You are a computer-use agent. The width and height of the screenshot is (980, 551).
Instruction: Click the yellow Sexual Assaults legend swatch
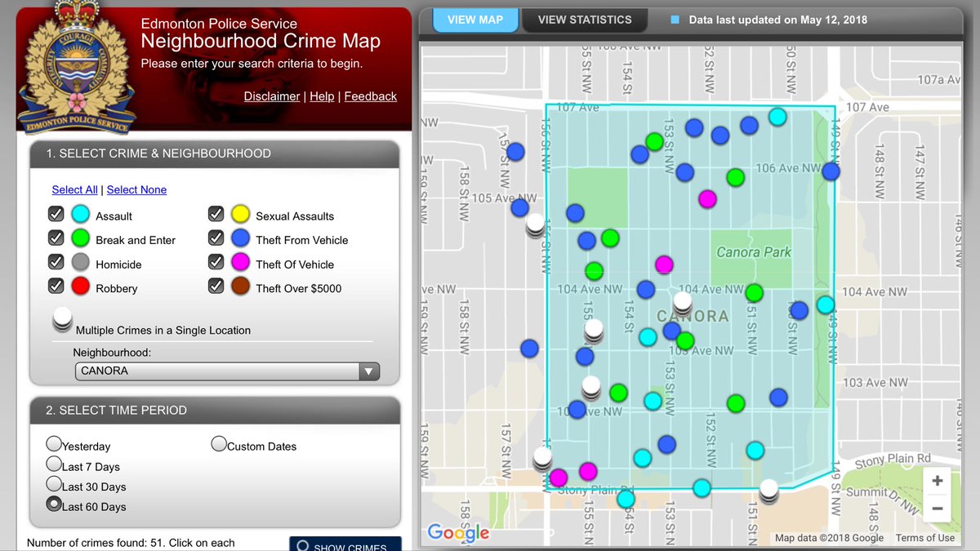240,215
